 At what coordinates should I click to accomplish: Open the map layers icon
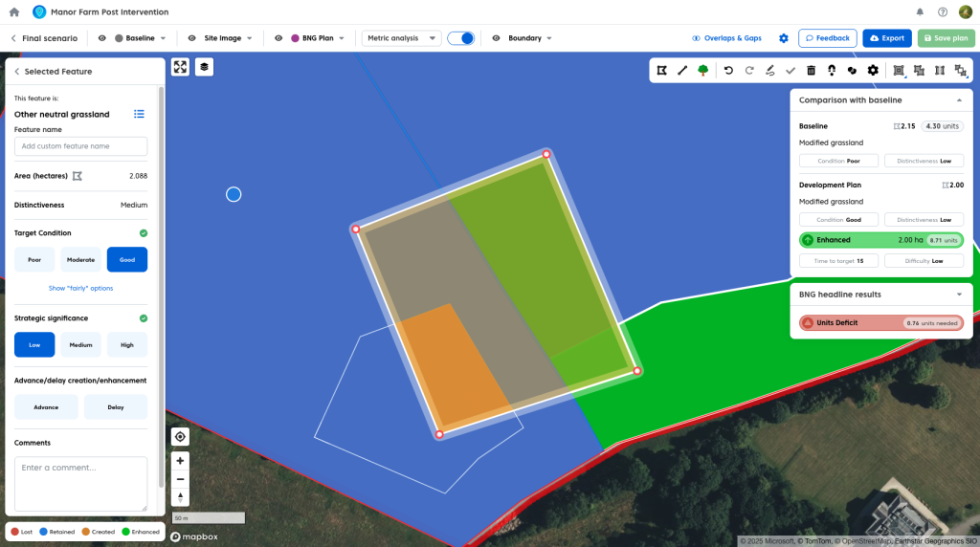pyautogui.click(x=204, y=67)
